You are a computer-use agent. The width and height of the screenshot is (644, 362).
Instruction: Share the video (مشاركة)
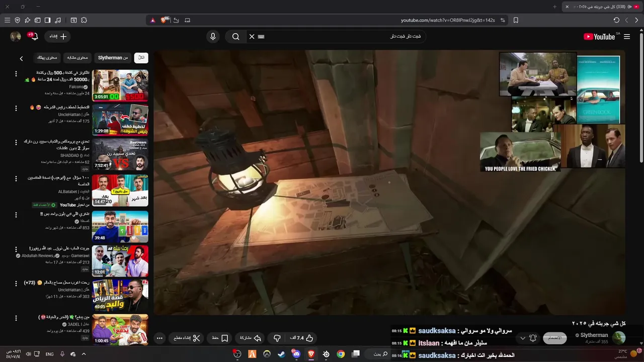coord(250,338)
